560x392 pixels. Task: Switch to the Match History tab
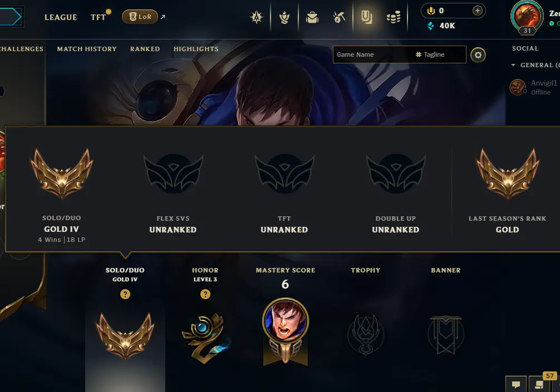[x=87, y=49]
